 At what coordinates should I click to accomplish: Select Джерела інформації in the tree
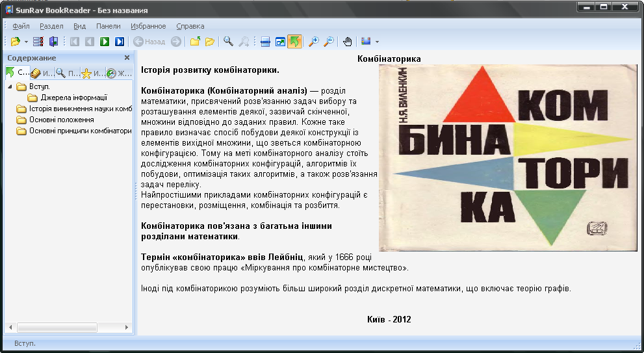point(74,98)
